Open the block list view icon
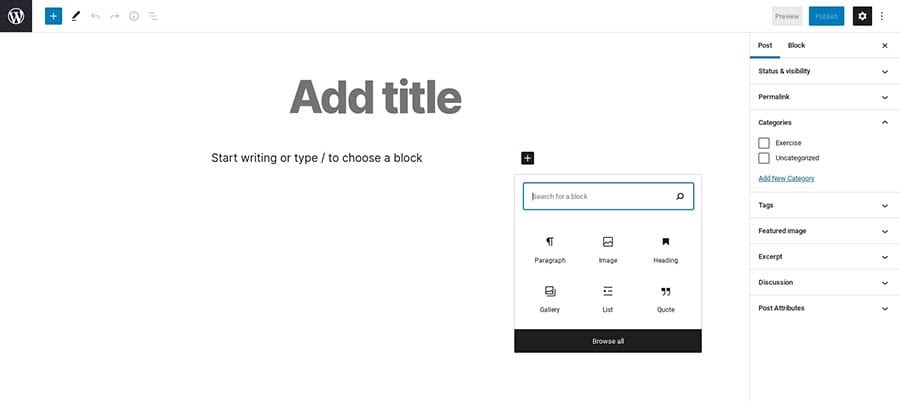Image resolution: width=900 pixels, height=401 pixels. (x=153, y=16)
